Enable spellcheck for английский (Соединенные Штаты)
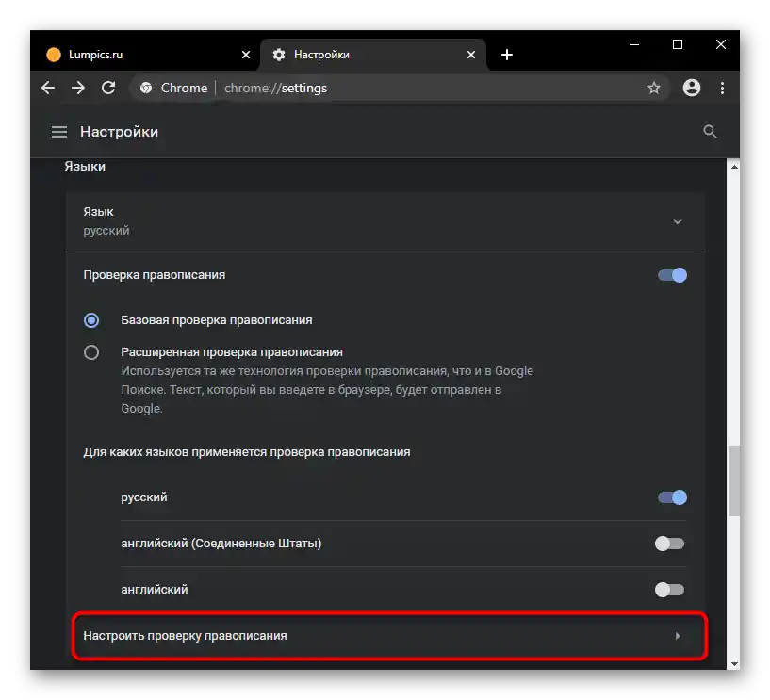770x700 pixels. coord(670,543)
